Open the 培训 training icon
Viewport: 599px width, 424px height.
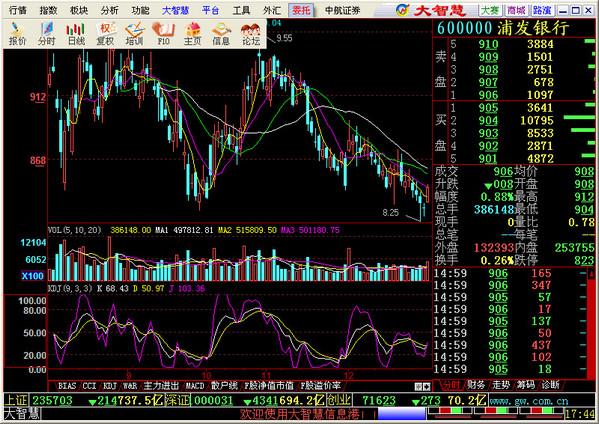click(134, 34)
